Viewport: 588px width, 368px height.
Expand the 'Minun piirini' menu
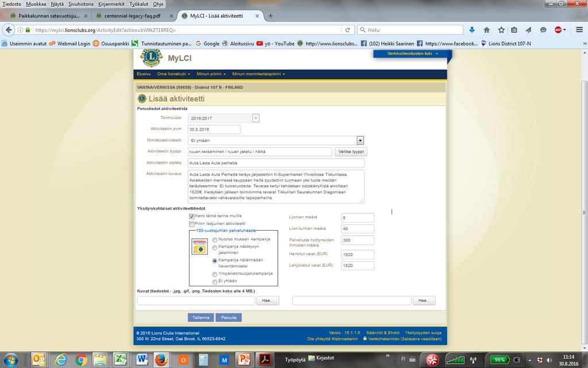(211, 74)
